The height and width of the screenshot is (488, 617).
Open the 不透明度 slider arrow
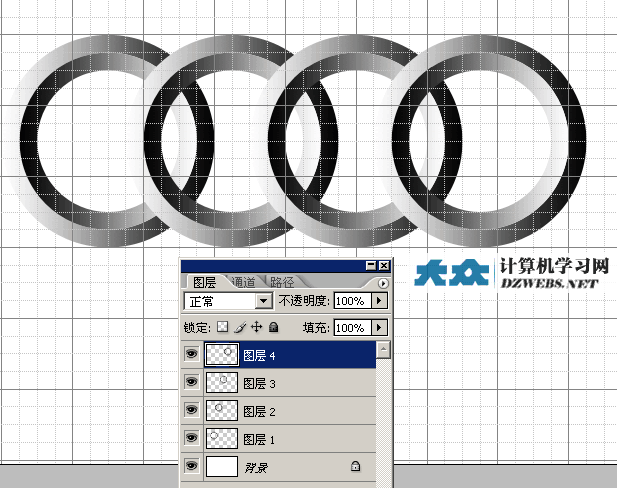click(x=379, y=301)
